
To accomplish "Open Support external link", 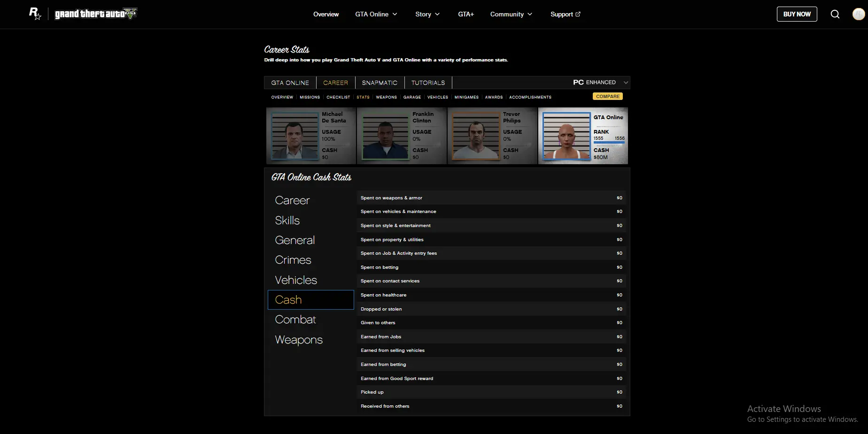I will tap(565, 14).
